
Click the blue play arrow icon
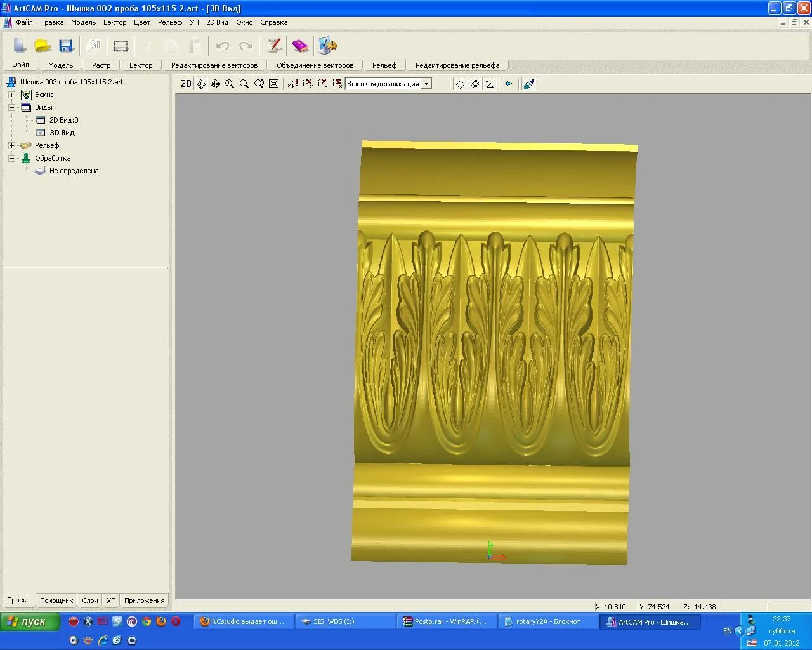(x=509, y=84)
